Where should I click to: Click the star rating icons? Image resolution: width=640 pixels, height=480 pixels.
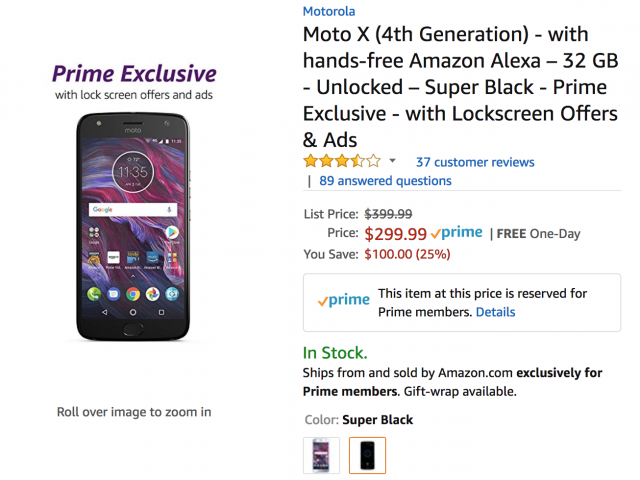point(342,161)
